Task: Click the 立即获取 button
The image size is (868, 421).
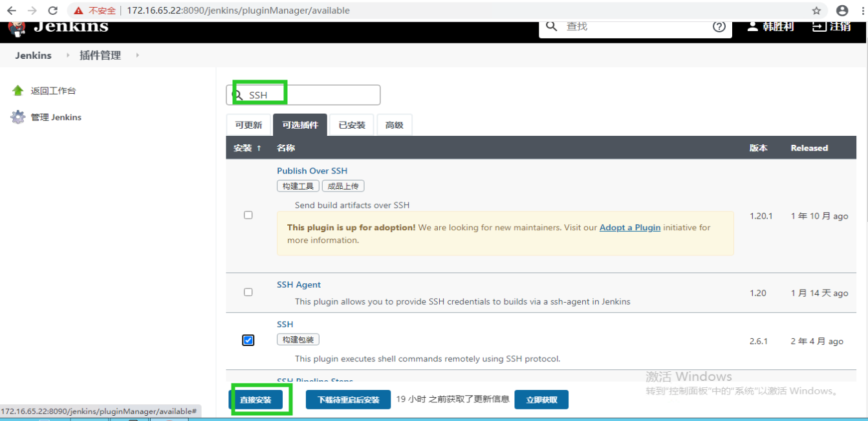Action: [x=541, y=400]
